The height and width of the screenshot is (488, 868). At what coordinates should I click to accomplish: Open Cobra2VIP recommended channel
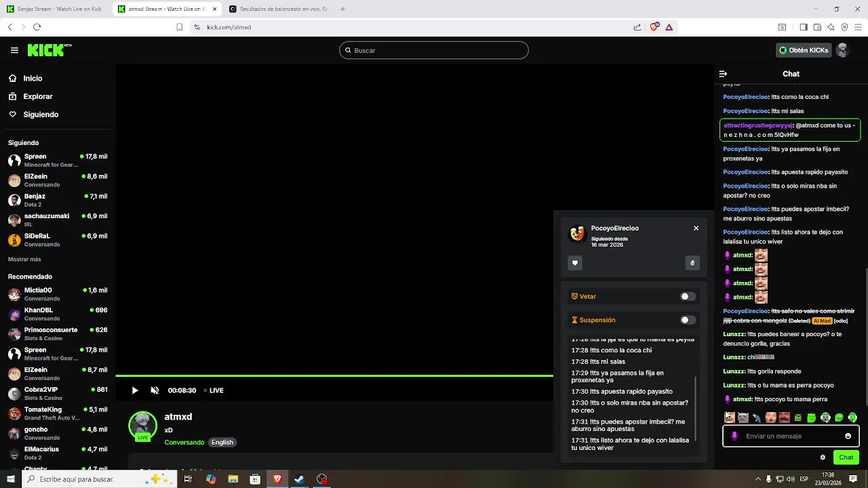58,393
